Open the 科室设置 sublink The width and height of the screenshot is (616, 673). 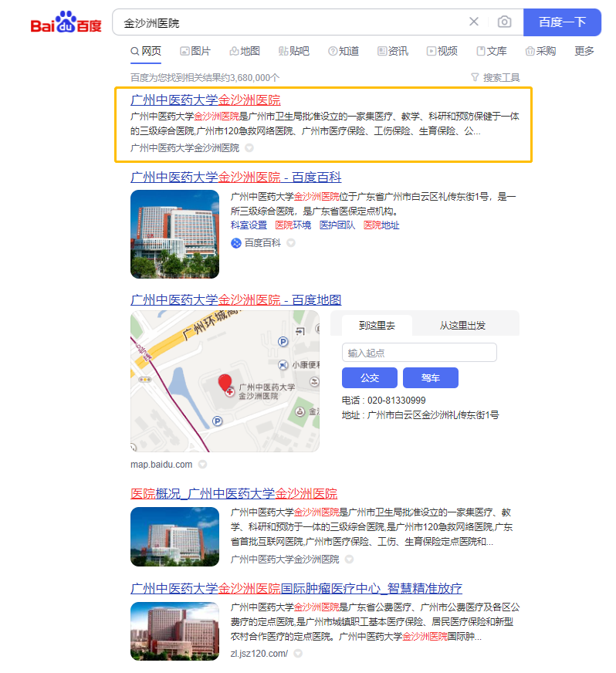[x=249, y=225]
